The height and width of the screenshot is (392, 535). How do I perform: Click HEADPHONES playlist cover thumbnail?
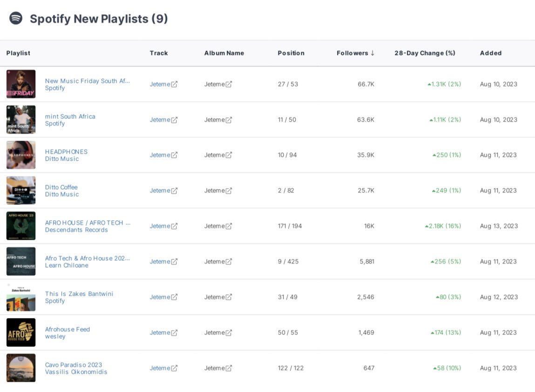[x=21, y=155]
